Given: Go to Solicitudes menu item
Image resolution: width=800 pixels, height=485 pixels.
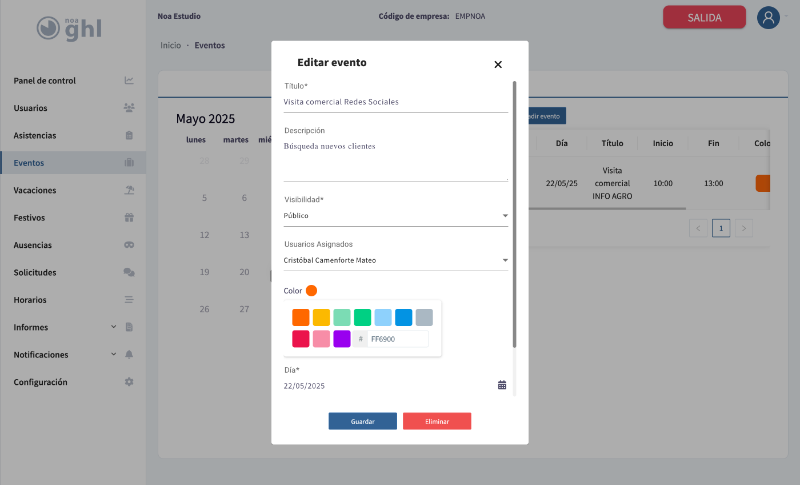Looking at the screenshot, I should [35, 272].
